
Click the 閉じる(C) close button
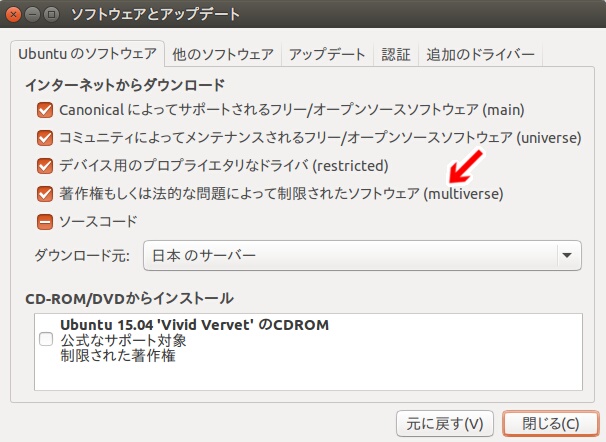[551, 424]
